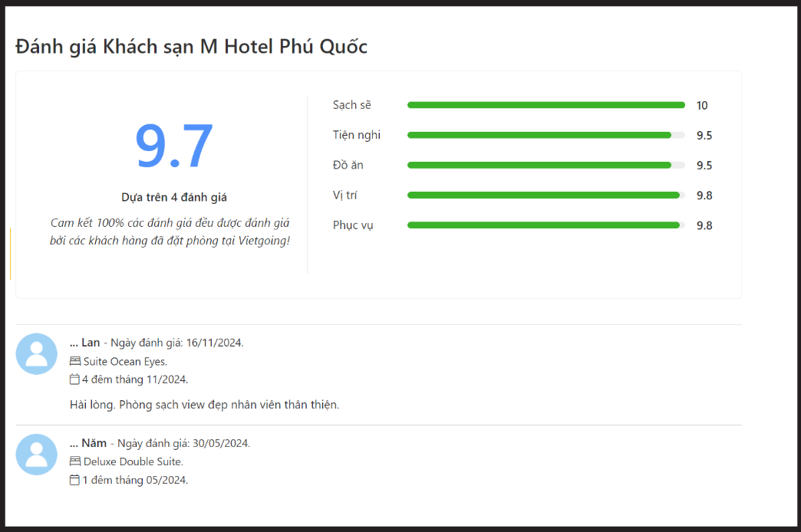Viewport: 801px width, 532px height.
Task: Click Lan's reviewer avatar icon
Action: (36, 354)
